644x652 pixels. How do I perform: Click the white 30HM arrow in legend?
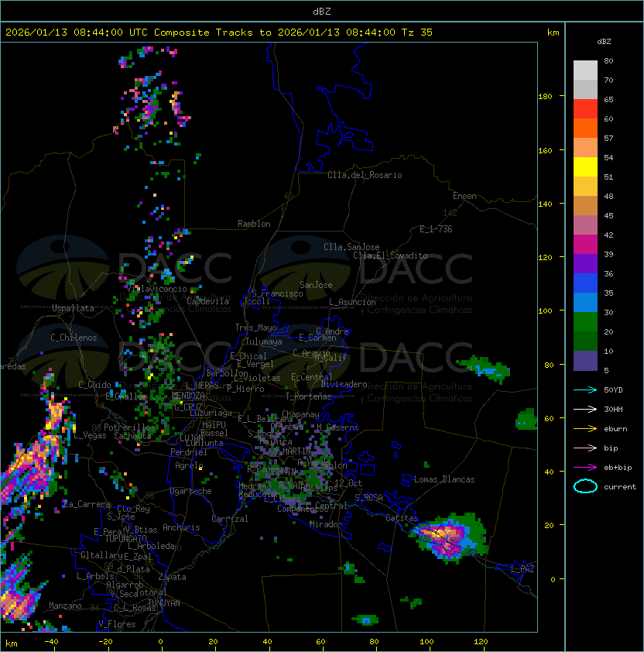585,409
